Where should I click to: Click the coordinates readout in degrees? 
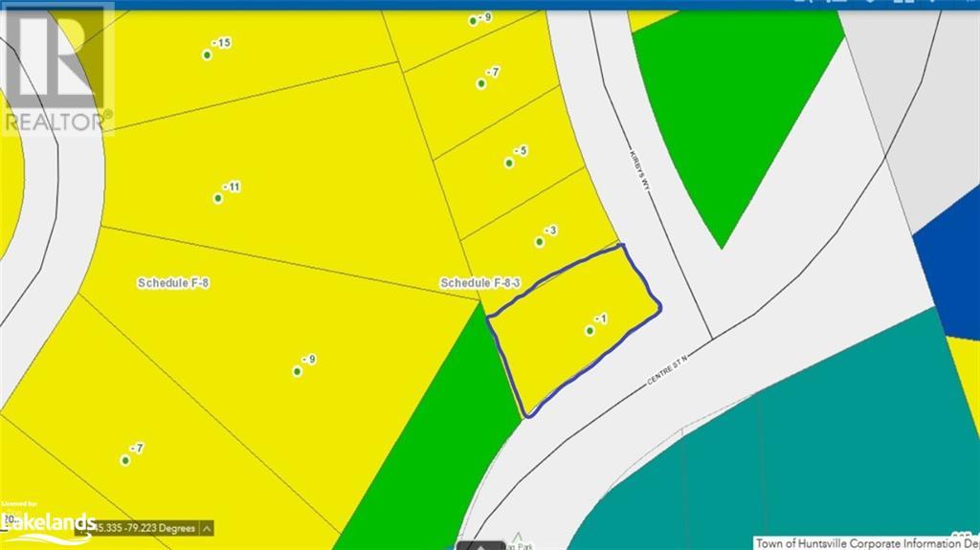(144, 528)
